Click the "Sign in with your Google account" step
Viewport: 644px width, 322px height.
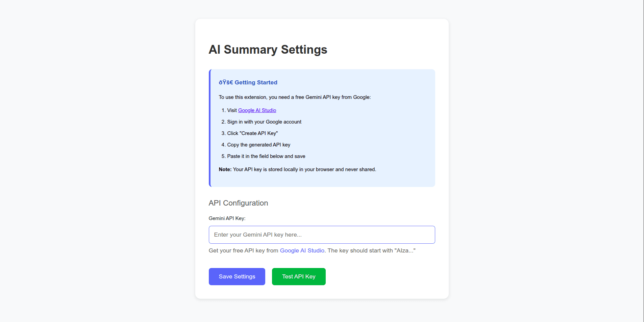pos(264,122)
